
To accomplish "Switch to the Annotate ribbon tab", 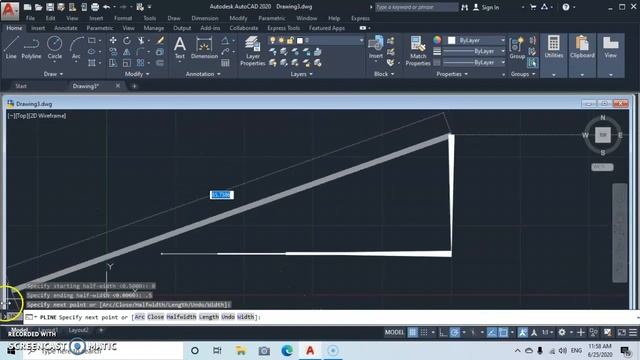I will (66, 28).
